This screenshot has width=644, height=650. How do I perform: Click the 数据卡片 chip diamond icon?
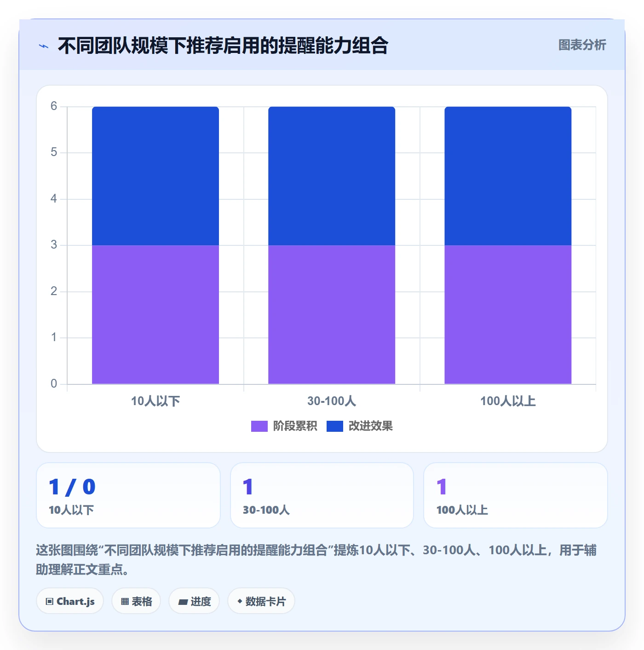click(x=240, y=601)
